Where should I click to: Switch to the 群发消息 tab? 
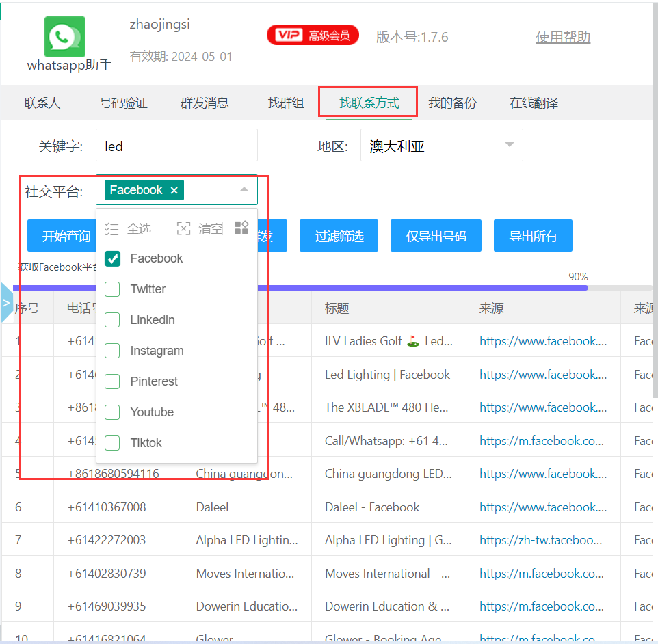[x=205, y=103]
